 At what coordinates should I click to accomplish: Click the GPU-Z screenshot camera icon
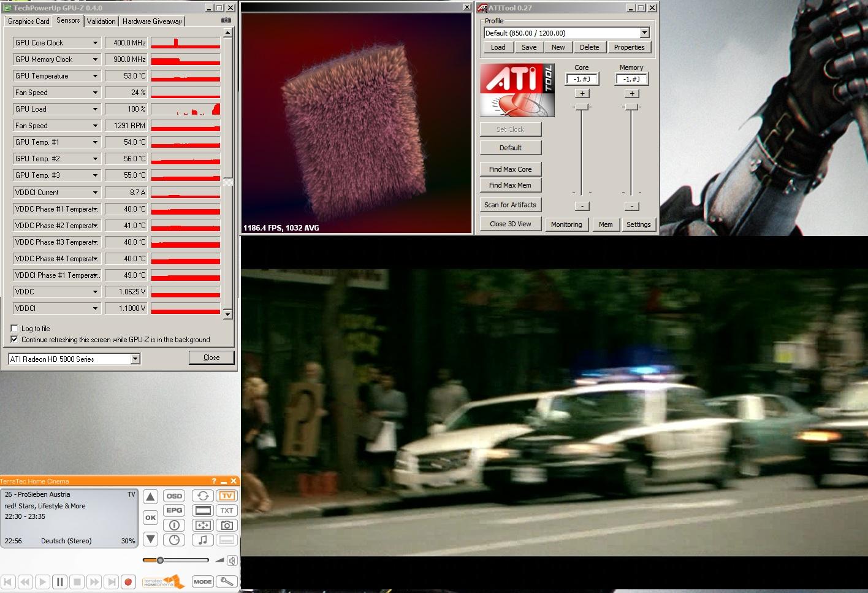click(226, 20)
